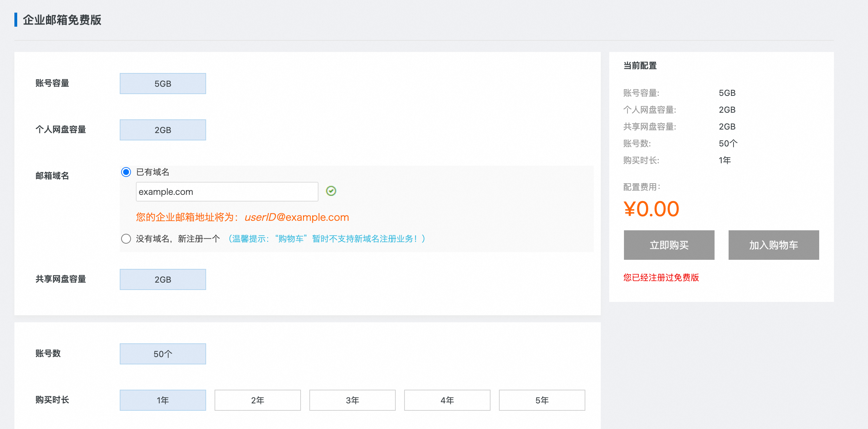Click the 立即购买 button

point(669,245)
